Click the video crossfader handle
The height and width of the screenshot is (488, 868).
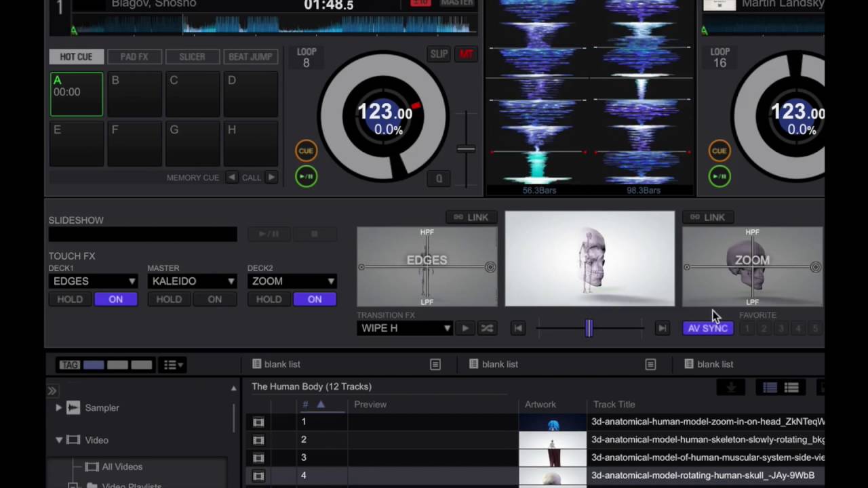pyautogui.click(x=589, y=328)
